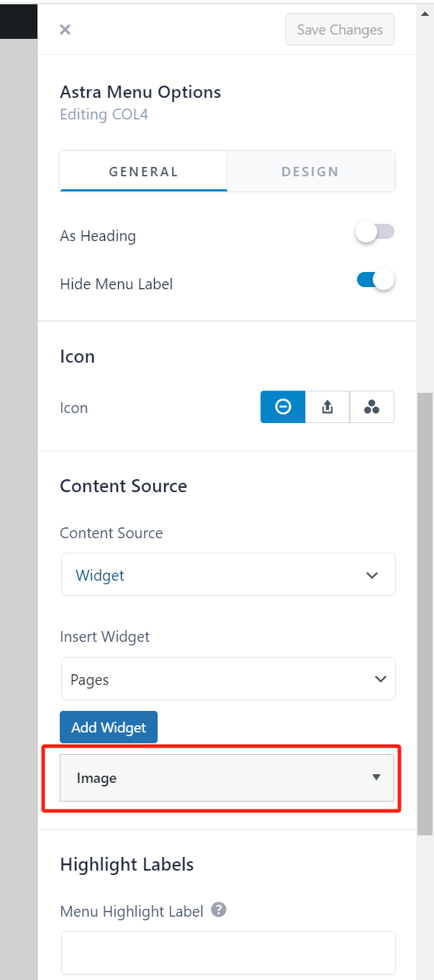Expand the Insert Widget Pages dropdown
This screenshot has height=980, width=434.
(x=227, y=679)
